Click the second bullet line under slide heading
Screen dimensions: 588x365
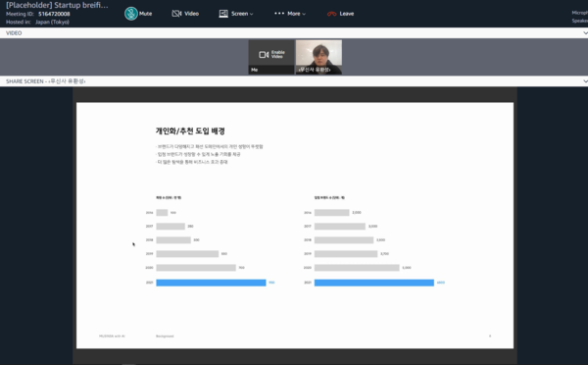tap(198, 154)
